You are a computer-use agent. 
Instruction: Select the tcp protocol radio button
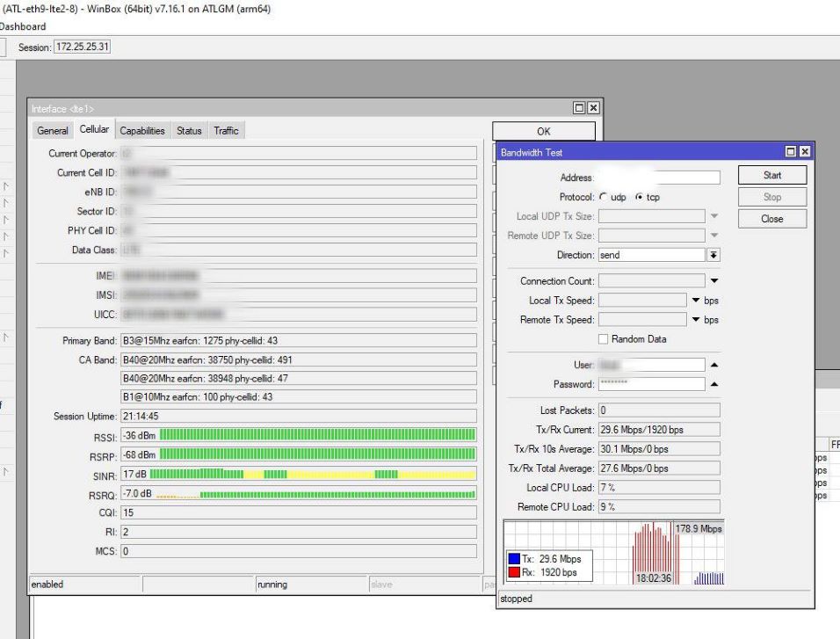[639, 197]
